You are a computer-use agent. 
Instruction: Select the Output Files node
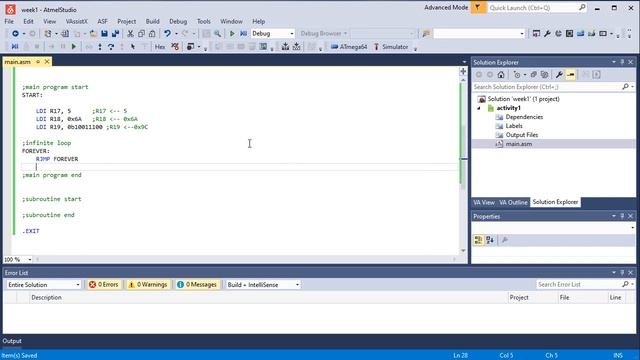[522, 135]
